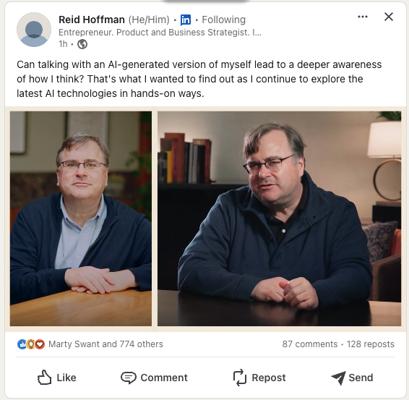Dismiss the post with the X icon
The image size is (409, 400).
tap(389, 17)
